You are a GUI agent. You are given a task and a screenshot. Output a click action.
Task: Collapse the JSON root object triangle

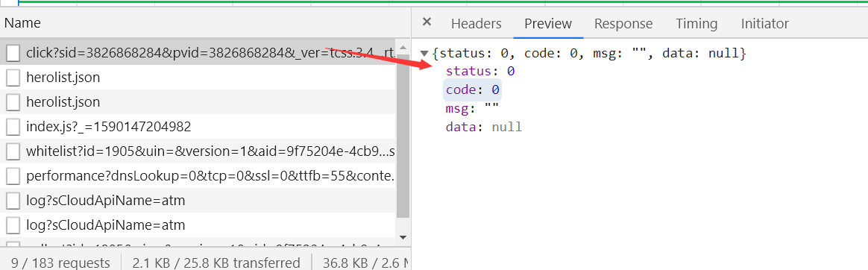(x=424, y=54)
